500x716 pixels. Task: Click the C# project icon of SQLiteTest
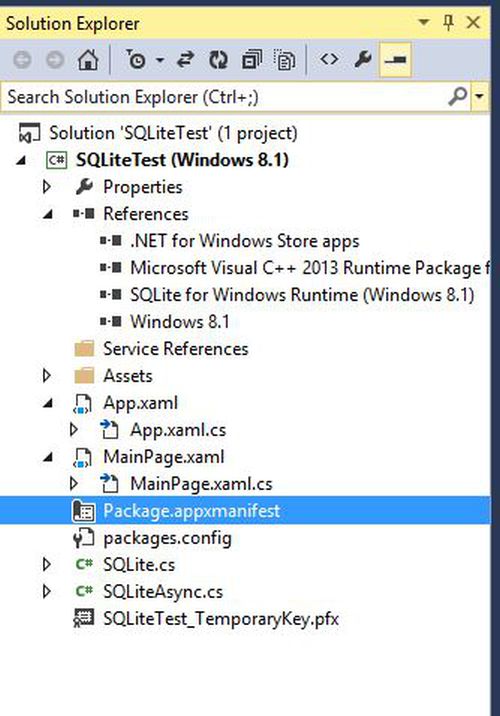(57, 160)
